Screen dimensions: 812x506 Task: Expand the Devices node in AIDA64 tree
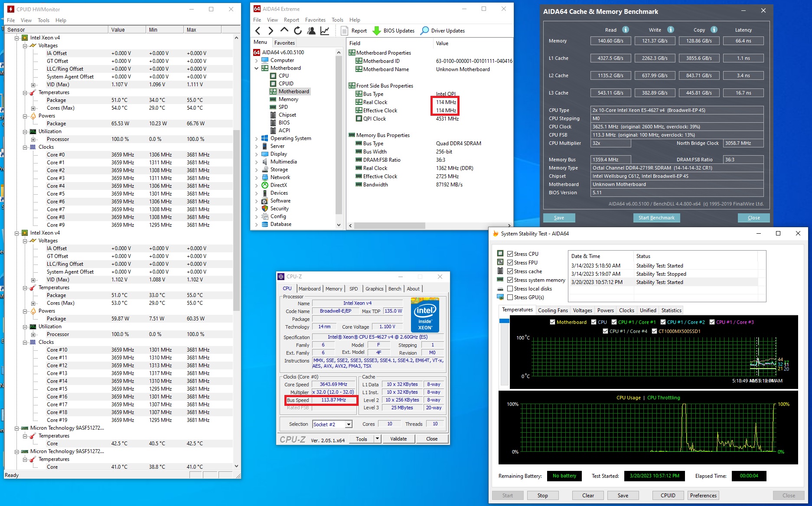pyautogui.click(x=257, y=193)
